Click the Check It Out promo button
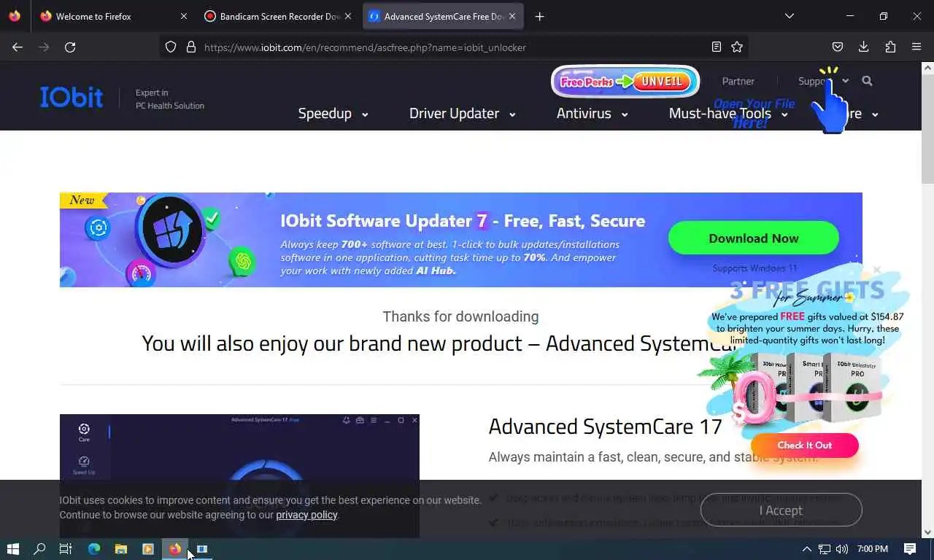 (x=805, y=446)
